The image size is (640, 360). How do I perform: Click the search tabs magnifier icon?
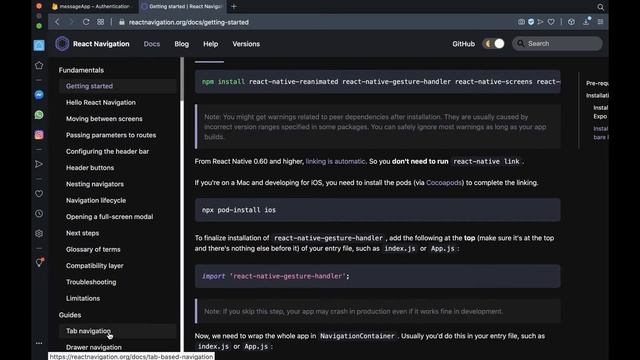click(x=600, y=7)
